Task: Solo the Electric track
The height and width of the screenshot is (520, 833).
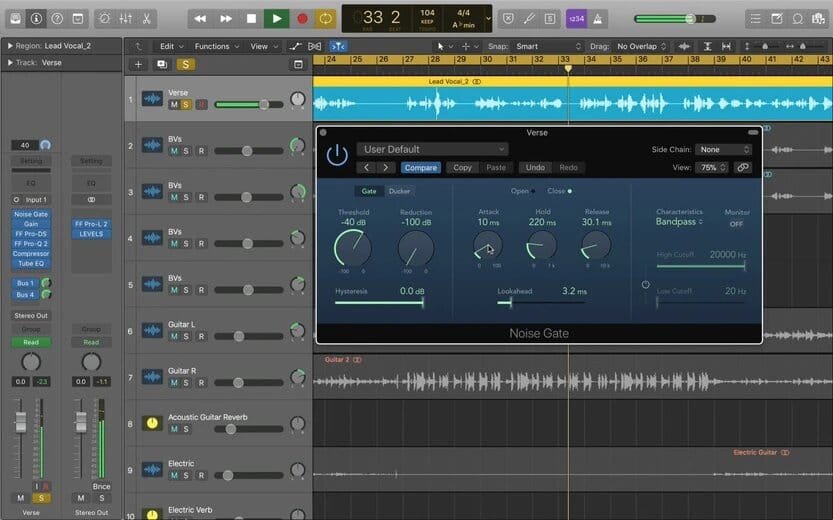Action: [x=186, y=475]
